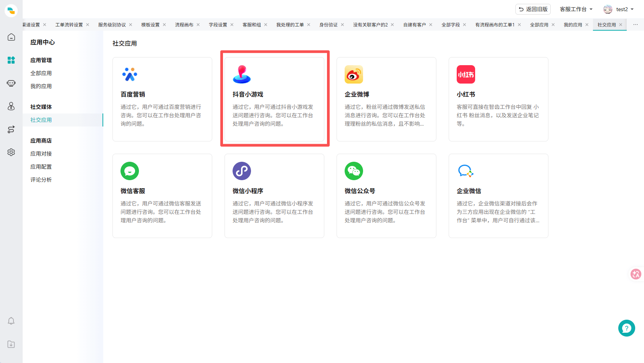The width and height of the screenshot is (644, 363).
Task: Click the 小红书 card description text
Action: click(498, 115)
